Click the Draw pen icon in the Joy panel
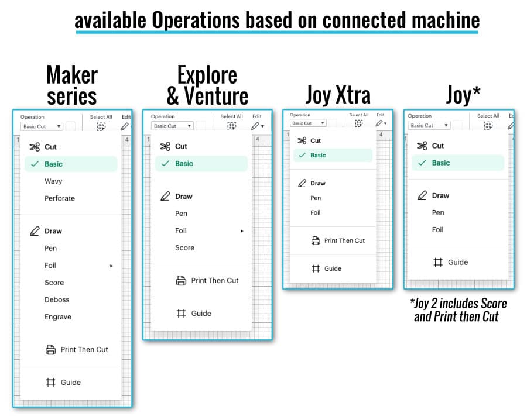Viewport: 527px width, 420px height. (422, 195)
